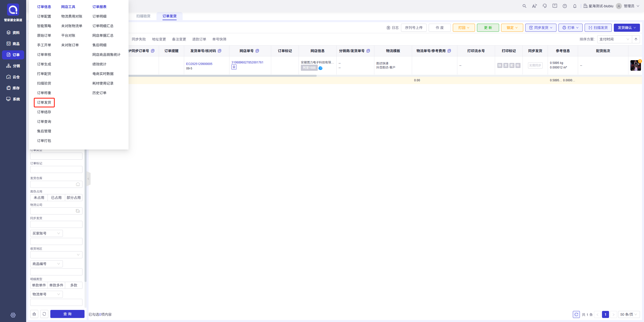Open the help question mark icon
The width and height of the screenshot is (644, 322).
[565, 6]
